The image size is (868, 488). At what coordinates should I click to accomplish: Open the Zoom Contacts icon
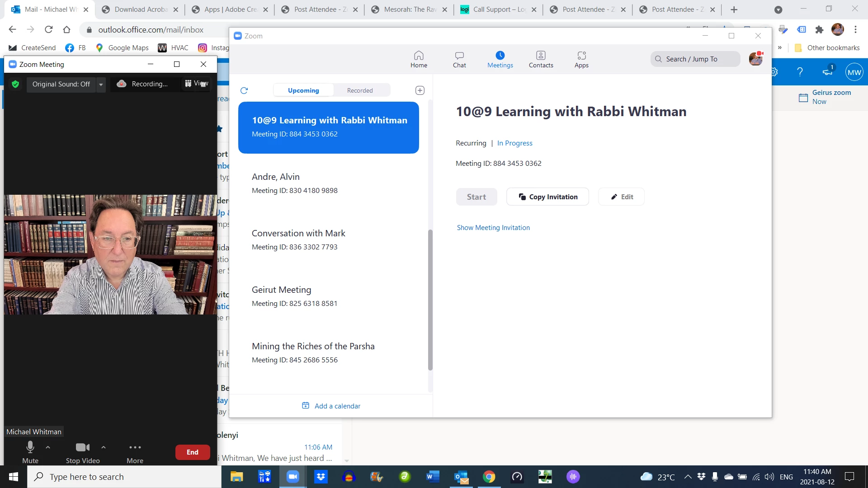(x=541, y=59)
